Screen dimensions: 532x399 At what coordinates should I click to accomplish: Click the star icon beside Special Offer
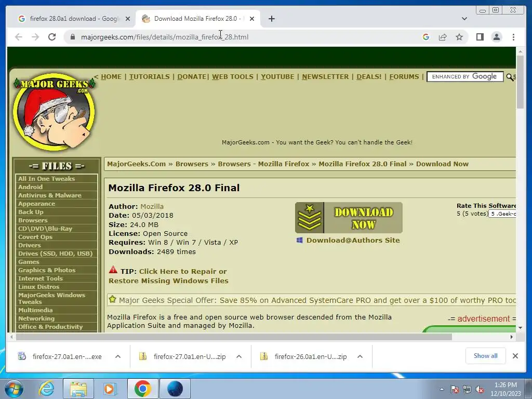point(113,299)
